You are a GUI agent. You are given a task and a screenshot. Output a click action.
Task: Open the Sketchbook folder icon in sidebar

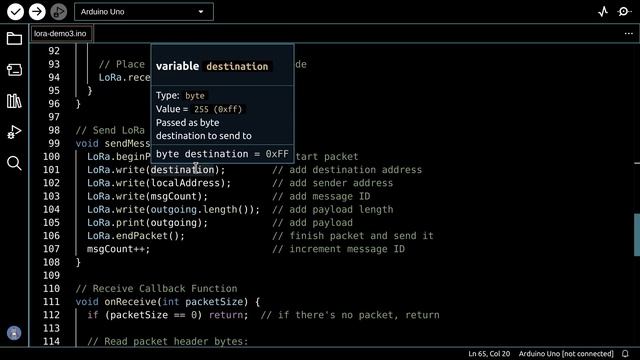click(x=14, y=39)
